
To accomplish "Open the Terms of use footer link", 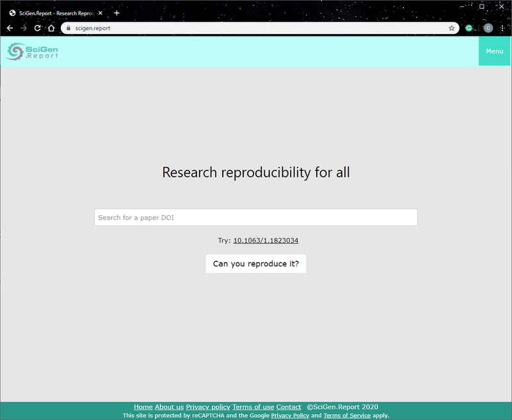I will coord(253,407).
